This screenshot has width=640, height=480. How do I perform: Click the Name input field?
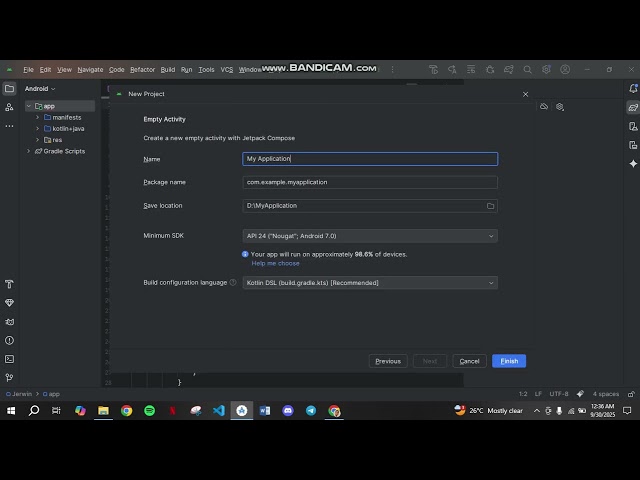pos(370,159)
